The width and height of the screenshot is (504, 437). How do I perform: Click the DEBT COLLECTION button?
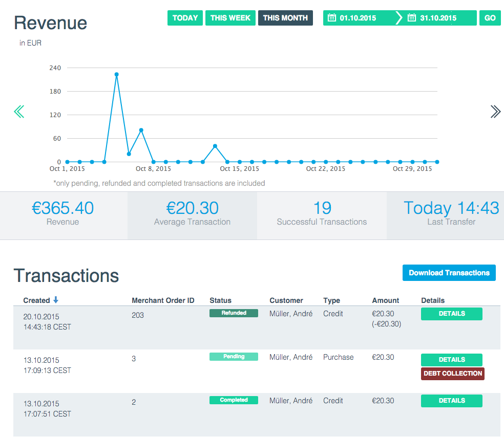(x=453, y=374)
